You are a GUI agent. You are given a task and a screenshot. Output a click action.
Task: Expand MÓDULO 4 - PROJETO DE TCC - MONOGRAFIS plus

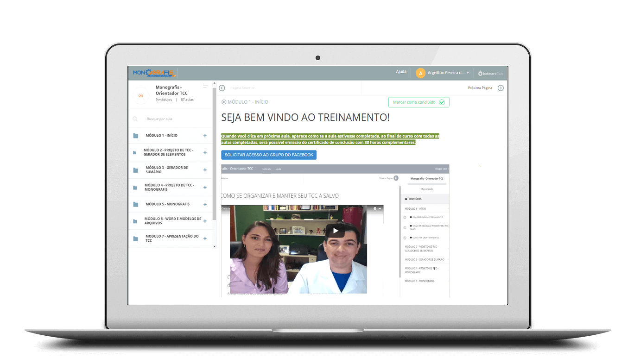[205, 188]
